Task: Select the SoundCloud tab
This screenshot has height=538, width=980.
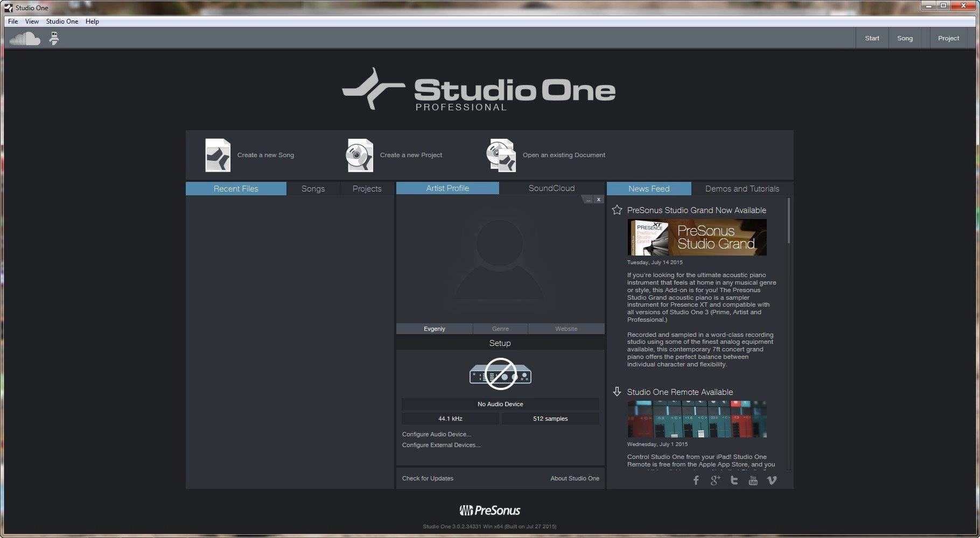Action: (551, 188)
